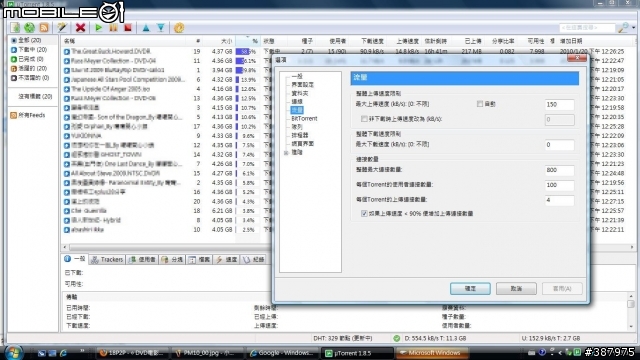Screen dimensions: 640x360
Task: Click the 確定 OK button
Action: pyautogui.click(x=470, y=289)
